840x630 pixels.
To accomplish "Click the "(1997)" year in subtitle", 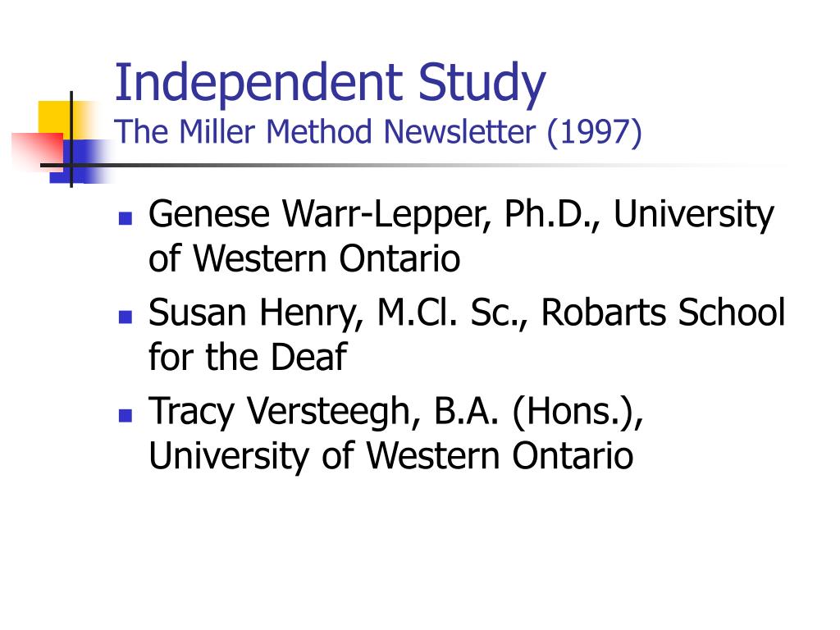I will [594, 133].
